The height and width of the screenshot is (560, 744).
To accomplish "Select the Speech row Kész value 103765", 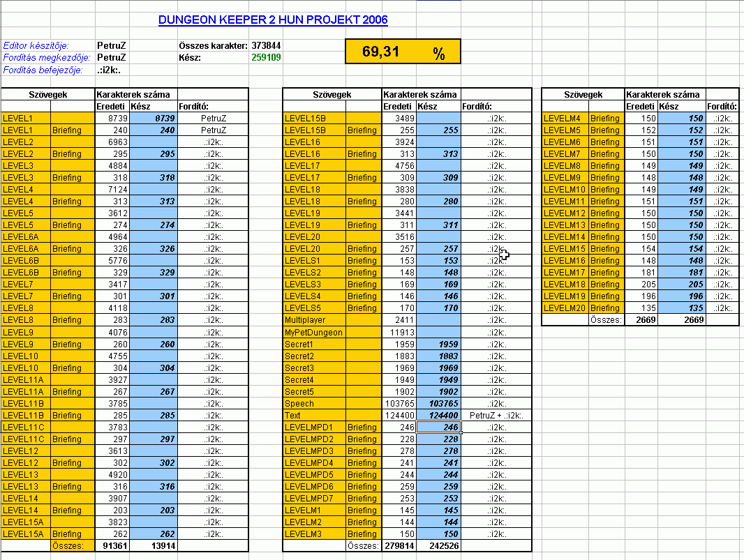I will 438,403.
